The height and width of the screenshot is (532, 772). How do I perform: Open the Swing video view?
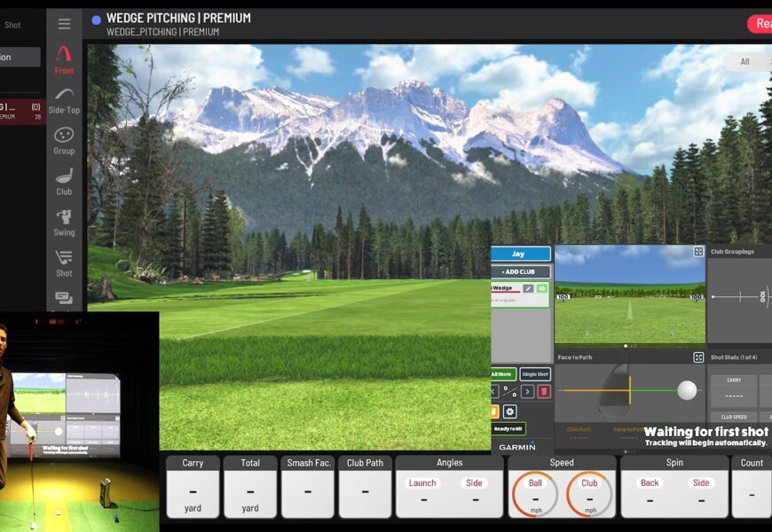click(x=64, y=223)
